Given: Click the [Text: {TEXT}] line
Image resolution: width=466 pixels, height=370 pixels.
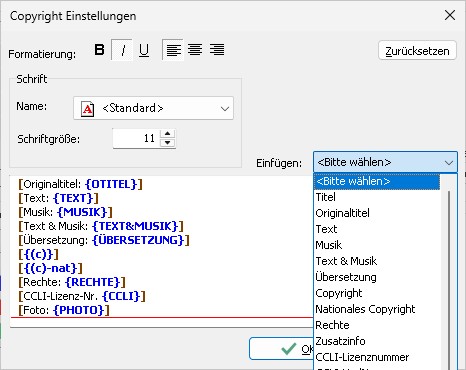Looking at the screenshot, I should pyautogui.click(x=59, y=198).
